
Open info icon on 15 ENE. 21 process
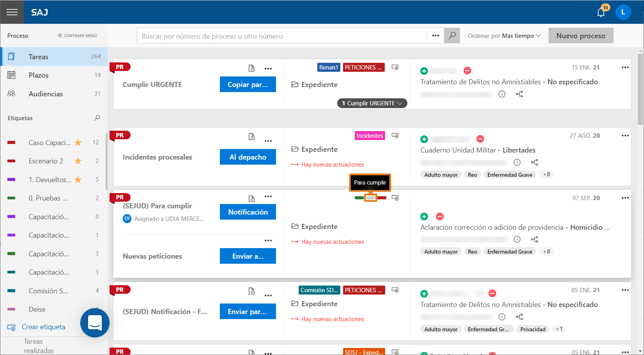502,94
